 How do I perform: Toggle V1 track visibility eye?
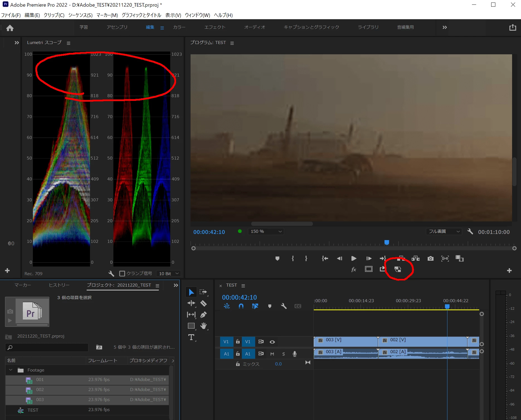pos(272,342)
